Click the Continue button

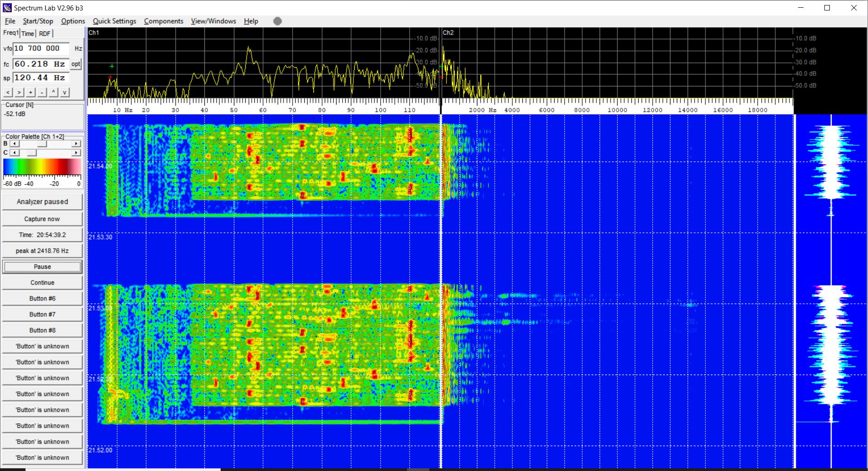[x=42, y=282]
